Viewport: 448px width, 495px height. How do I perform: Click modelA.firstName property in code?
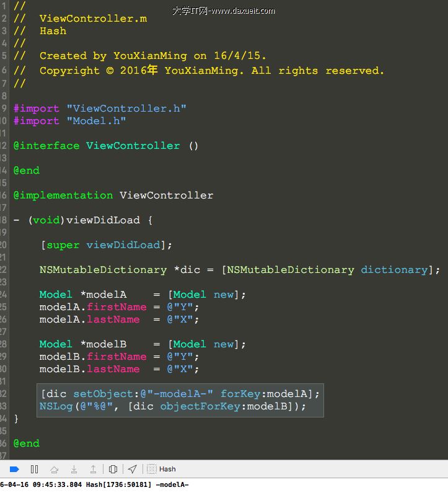(116, 307)
